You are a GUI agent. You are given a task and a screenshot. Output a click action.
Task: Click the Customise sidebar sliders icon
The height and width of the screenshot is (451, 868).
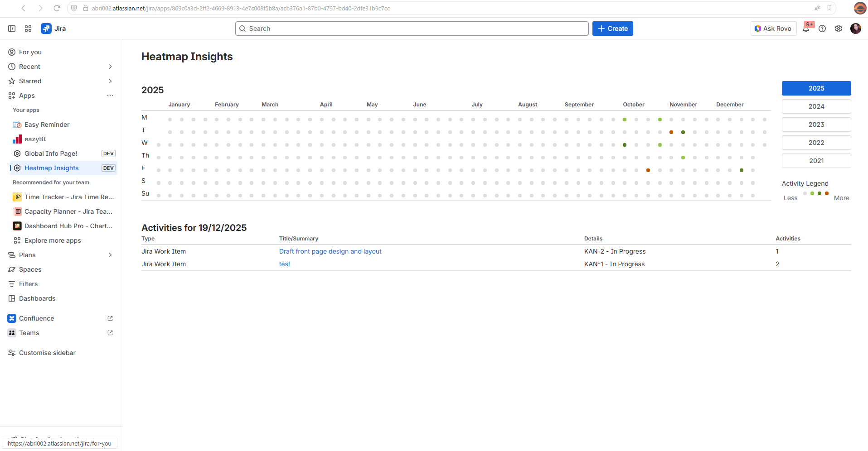coord(12,353)
